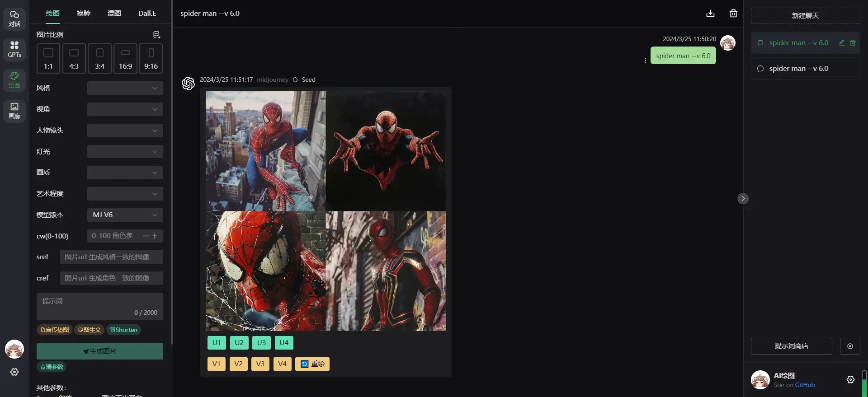Delete conversation using header trash icon
This screenshot has height=397, width=868.
[x=733, y=14]
